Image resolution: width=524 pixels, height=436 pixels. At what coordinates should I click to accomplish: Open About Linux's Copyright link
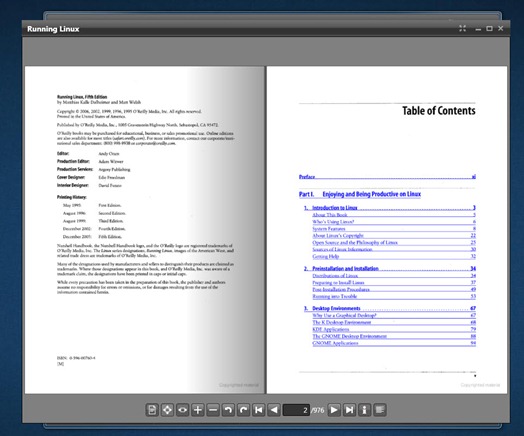pos(394,236)
